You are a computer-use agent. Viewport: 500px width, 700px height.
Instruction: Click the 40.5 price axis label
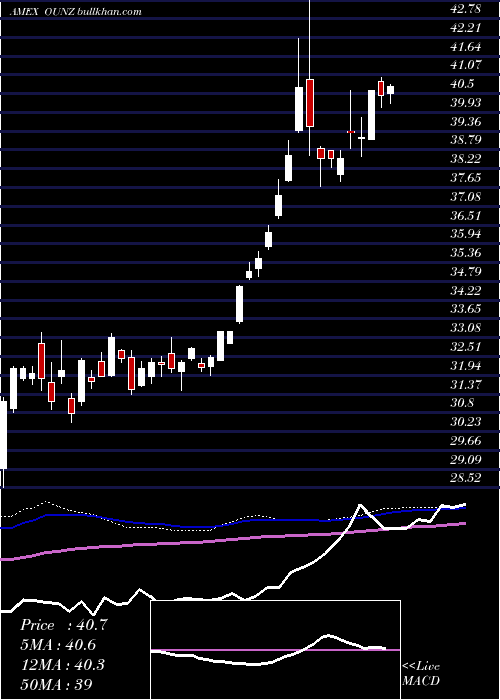click(x=462, y=84)
